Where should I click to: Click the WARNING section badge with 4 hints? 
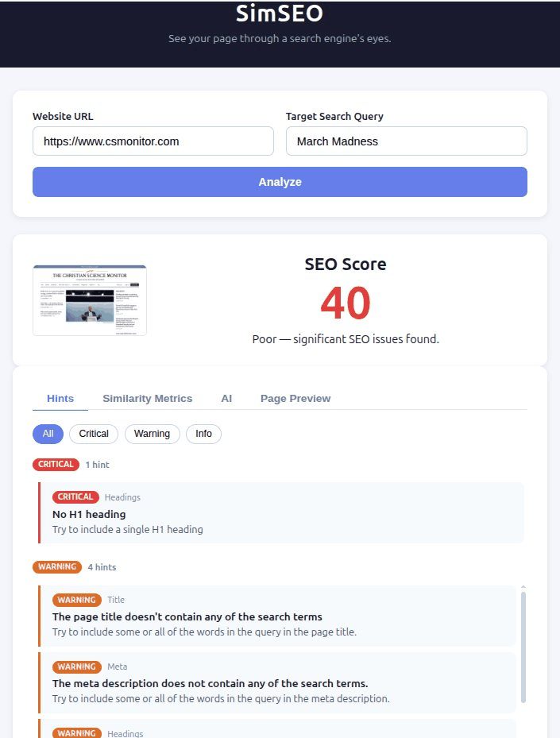click(x=56, y=567)
